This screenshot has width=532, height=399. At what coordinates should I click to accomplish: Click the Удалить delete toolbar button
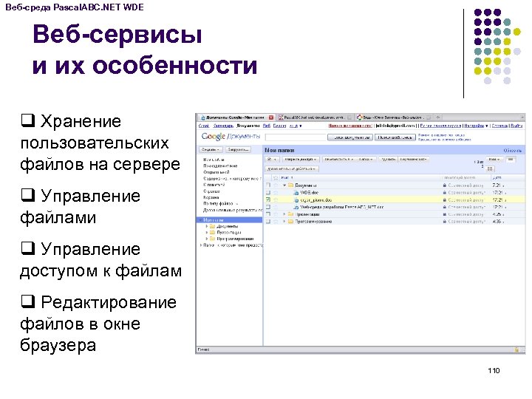(x=388, y=159)
